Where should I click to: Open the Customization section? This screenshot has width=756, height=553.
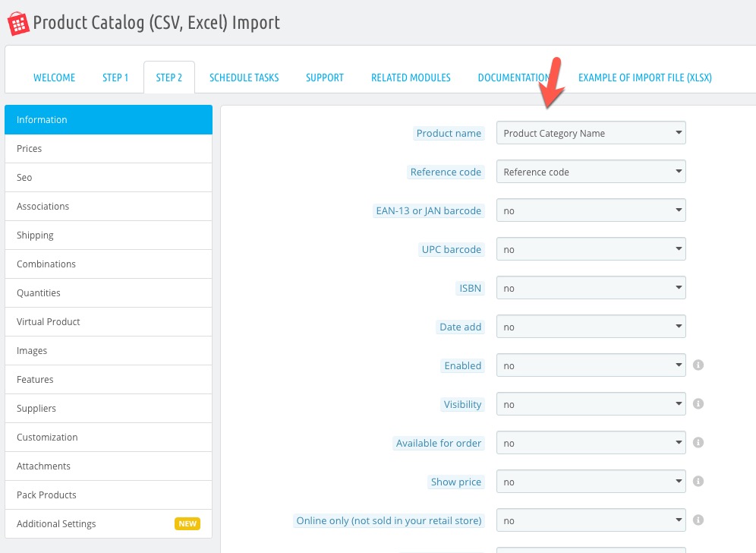pyautogui.click(x=109, y=438)
